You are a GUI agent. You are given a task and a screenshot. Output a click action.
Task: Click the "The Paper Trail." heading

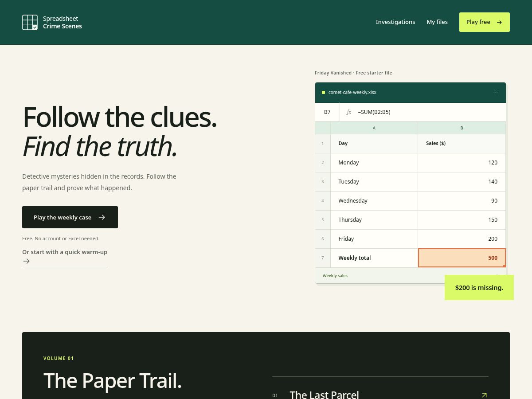[x=113, y=380]
